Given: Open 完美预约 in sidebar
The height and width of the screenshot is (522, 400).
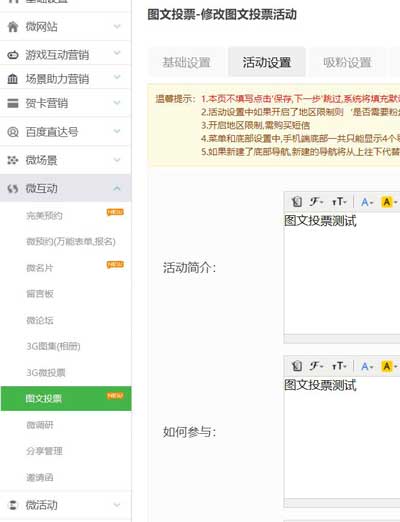Looking at the screenshot, I should (44, 216).
